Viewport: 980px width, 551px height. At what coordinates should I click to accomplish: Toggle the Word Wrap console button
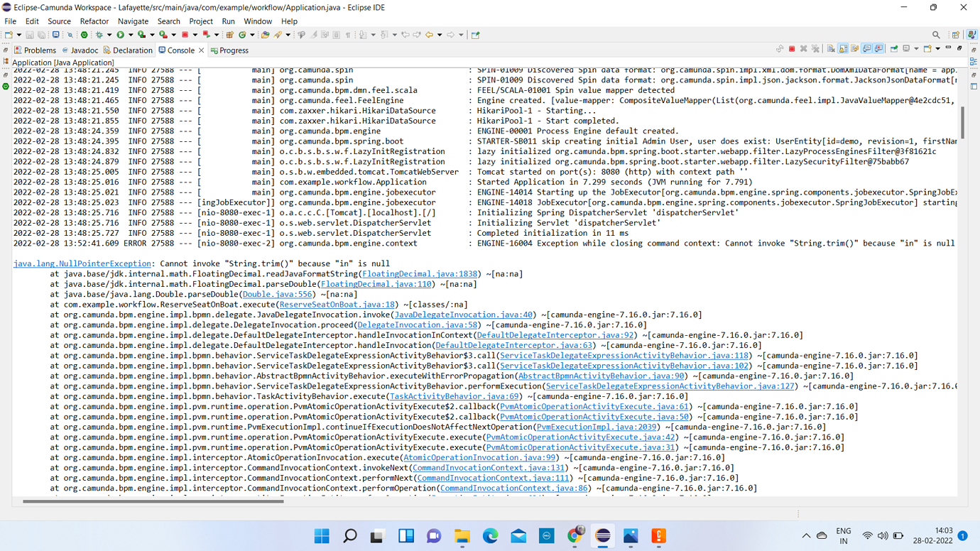pyautogui.click(x=855, y=49)
